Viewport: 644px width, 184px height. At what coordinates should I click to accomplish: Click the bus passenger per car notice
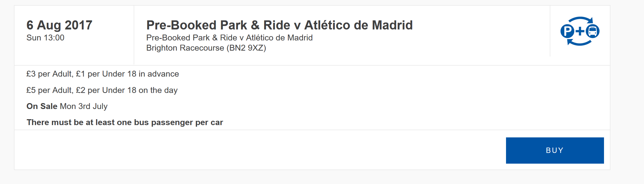point(125,122)
